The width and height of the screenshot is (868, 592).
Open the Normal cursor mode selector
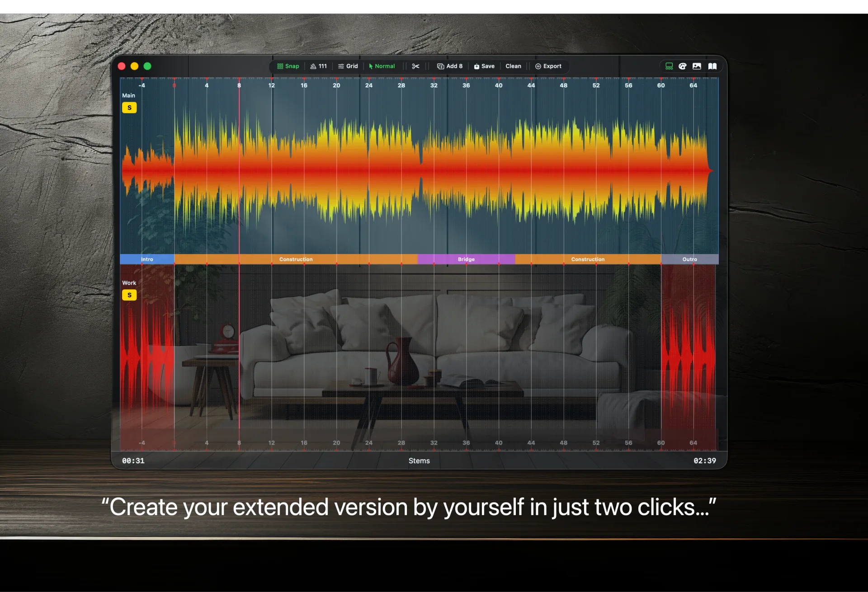382,66
